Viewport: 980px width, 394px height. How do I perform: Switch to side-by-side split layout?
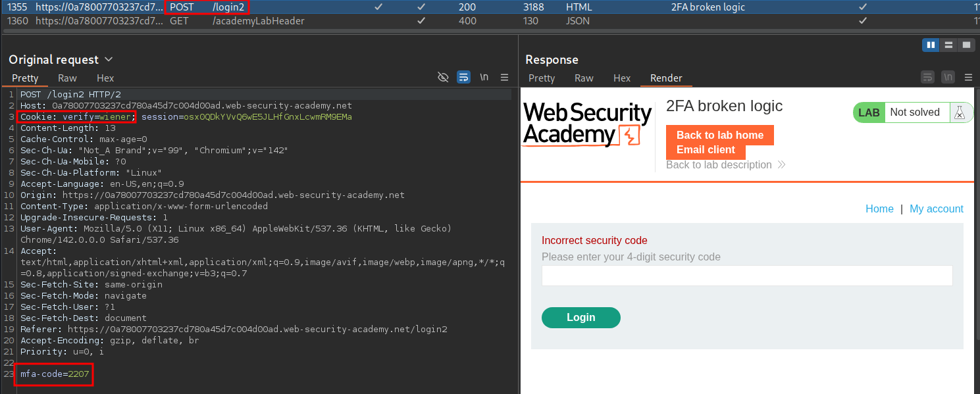tap(931, 45)
